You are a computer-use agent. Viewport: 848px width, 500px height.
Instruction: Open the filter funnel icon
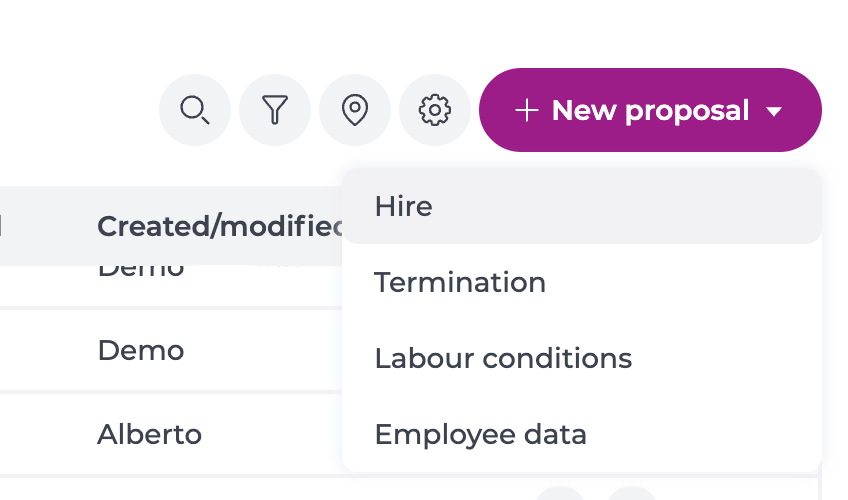[275, 110]
